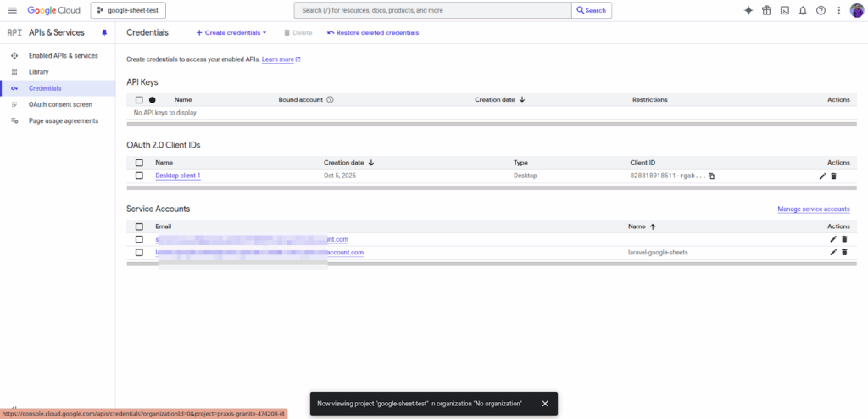Activate Cloud Shell terminal icon

click(x=784, y=10)
